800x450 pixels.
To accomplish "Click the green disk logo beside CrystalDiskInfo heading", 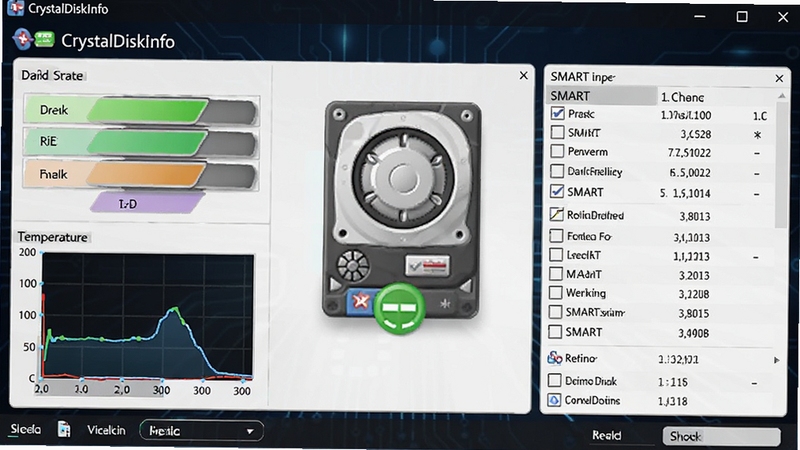I will [44, 39].
